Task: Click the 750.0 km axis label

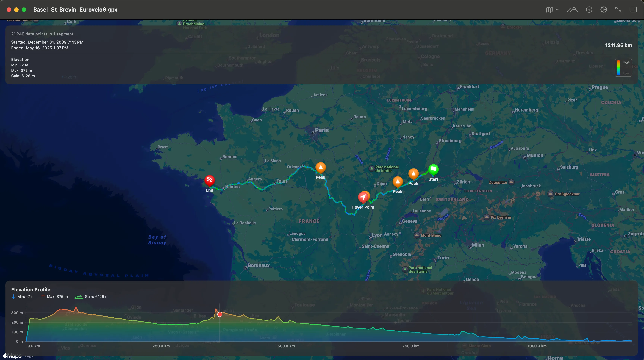Action: (x=411, y=346)
